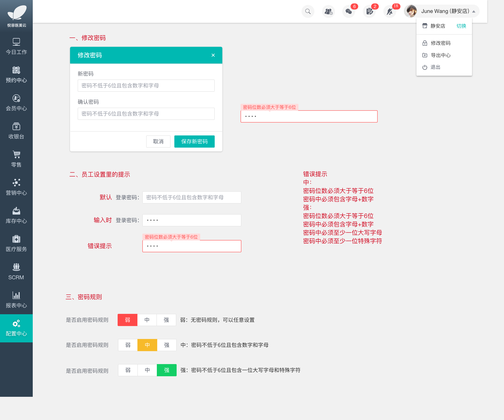This screenshot has width=504, height=420.
Task: Click the search magnifier icon
Action: tap(308, 11)
